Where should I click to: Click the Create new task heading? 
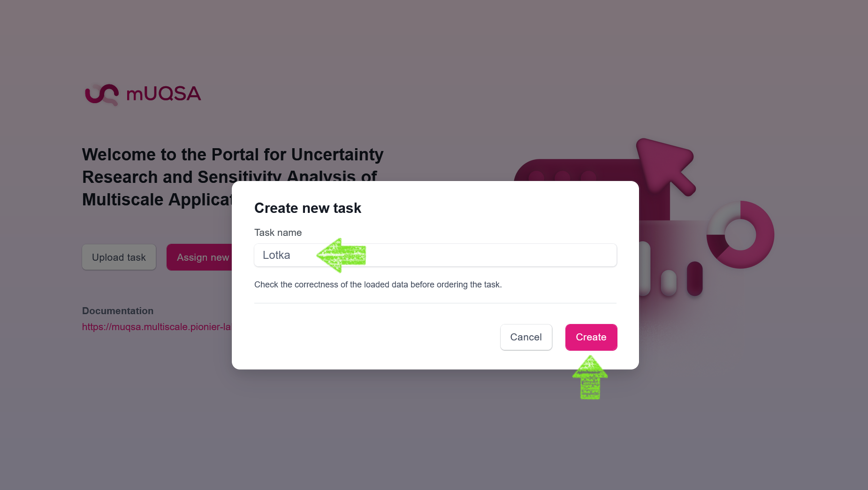[308, 208]
